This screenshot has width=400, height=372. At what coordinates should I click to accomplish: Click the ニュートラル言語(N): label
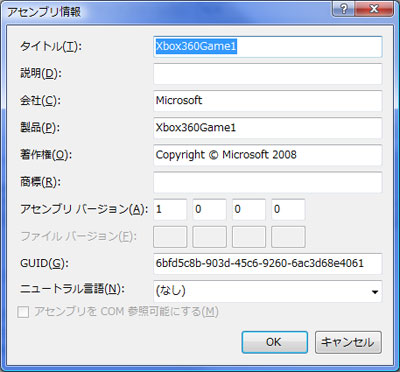[x=72, y=289]
